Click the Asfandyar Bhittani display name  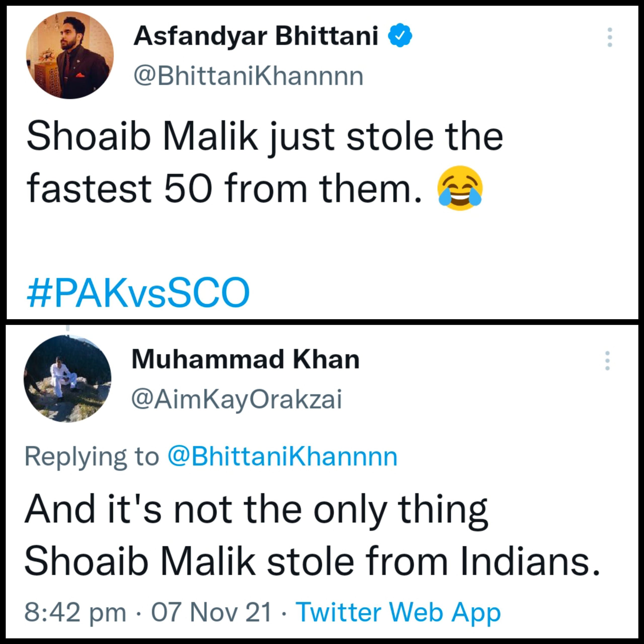click(x=256, y=36)
